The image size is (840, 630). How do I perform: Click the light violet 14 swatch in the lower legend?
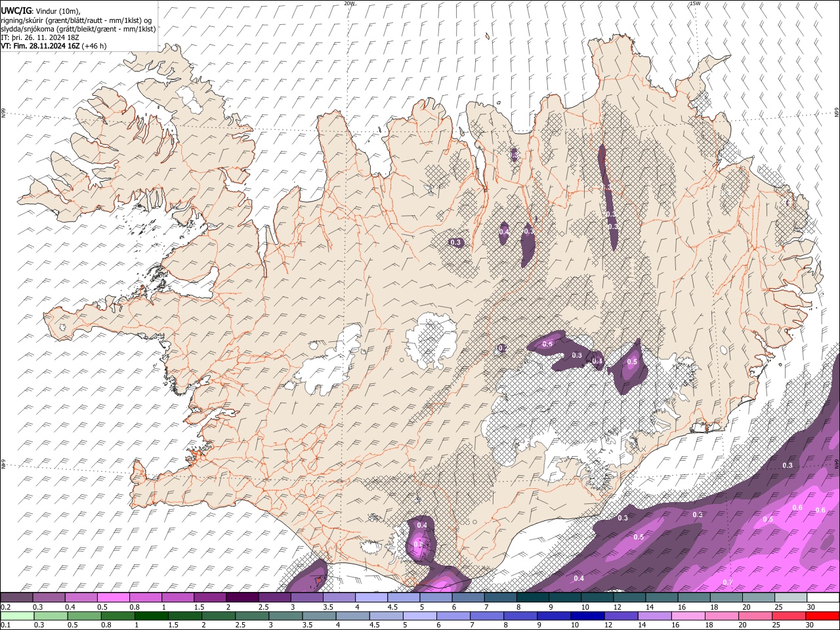click(654, 616)
